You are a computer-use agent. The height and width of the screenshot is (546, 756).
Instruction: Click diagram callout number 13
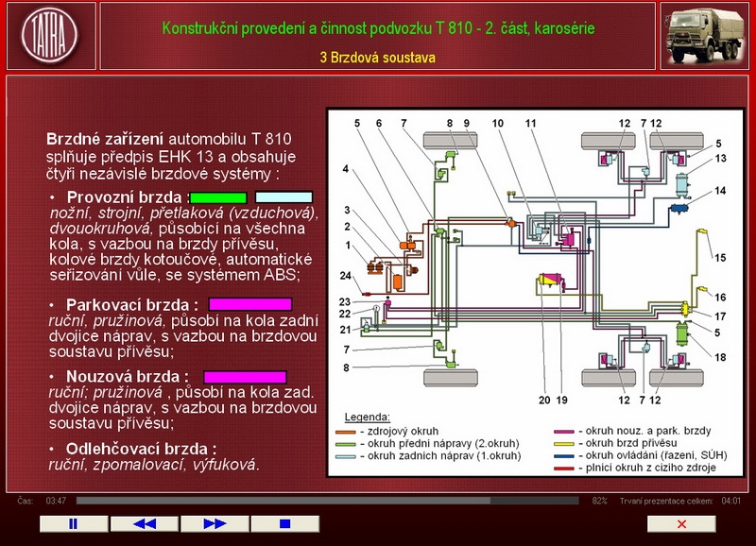tap(720, 159)
